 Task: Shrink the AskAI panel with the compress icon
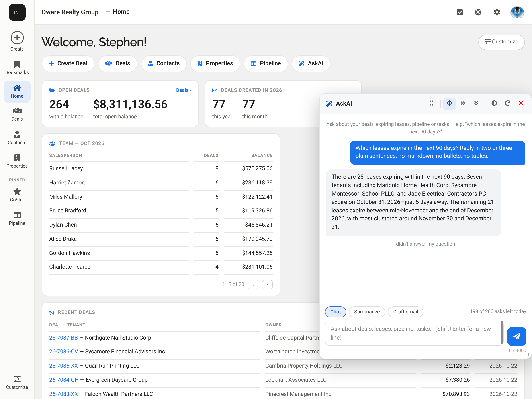[x=431, y=103]
